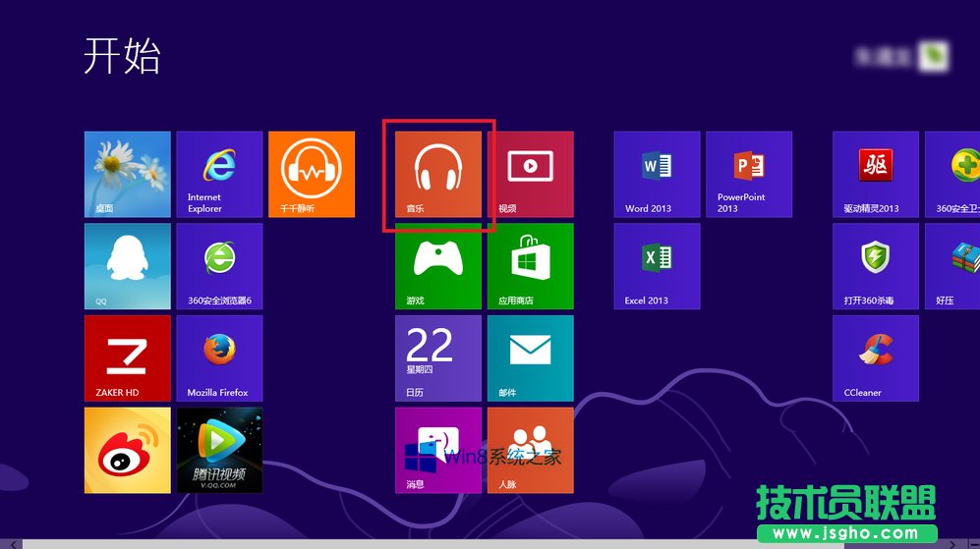The image size is (980, 549).
Task: Click the user account picture
Action: click(x=933, y=56)
